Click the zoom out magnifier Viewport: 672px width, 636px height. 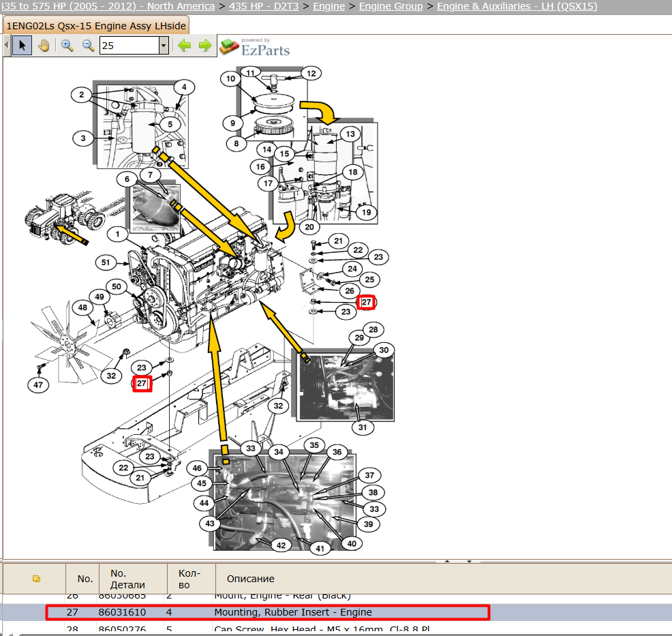pos(89,46)
